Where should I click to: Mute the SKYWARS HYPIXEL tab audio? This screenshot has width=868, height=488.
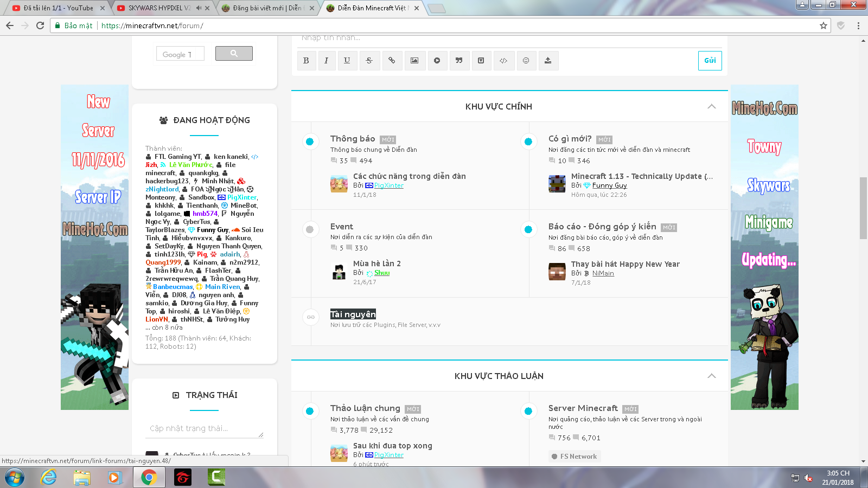tap(199, 8)
